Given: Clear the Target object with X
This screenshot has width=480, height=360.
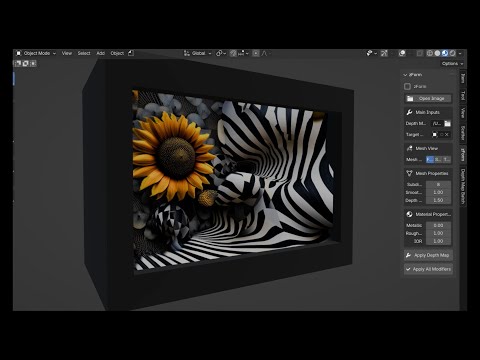Looking at the screenshot, I should pyautogui.click(x=447, y=135).
